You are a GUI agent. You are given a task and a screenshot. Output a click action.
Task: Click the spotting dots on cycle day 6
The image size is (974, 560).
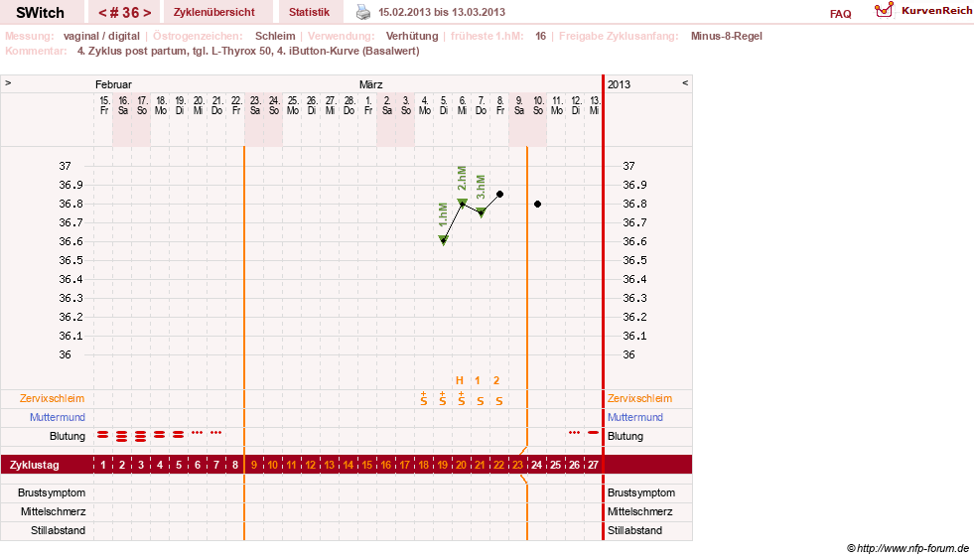click(197, 432)
